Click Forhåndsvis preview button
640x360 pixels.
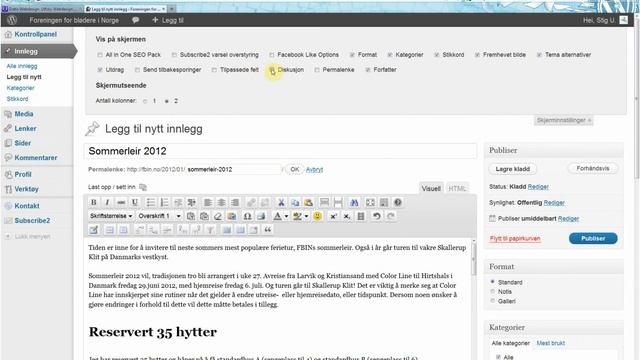click(x=593, y=168)
